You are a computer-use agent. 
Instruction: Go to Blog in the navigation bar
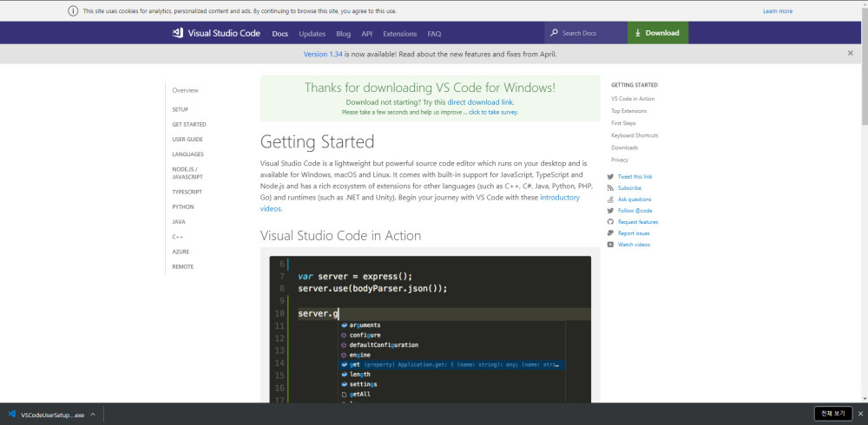[x=343, y=33]
